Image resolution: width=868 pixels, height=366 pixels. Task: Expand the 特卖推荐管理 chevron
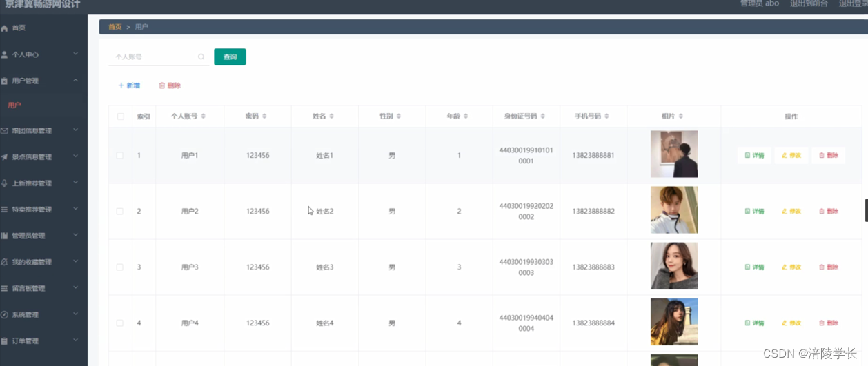click(x=76, y=209)
